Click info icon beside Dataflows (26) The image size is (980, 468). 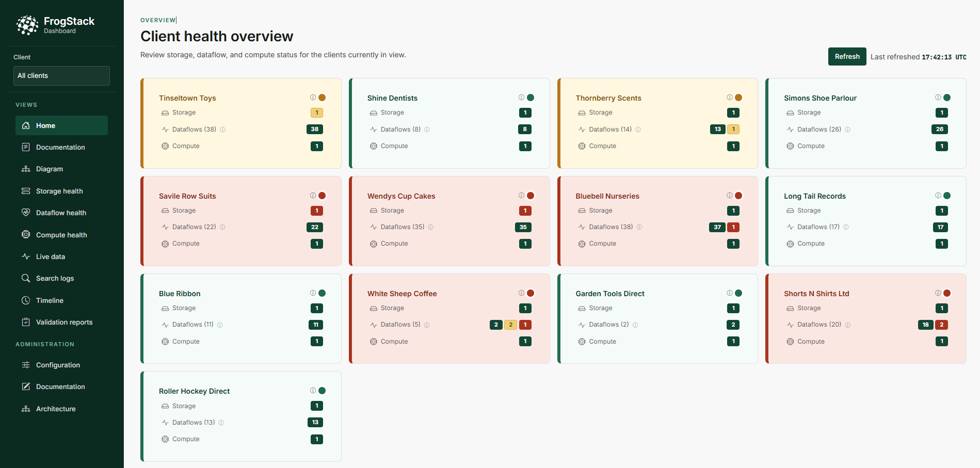point(847,130)
